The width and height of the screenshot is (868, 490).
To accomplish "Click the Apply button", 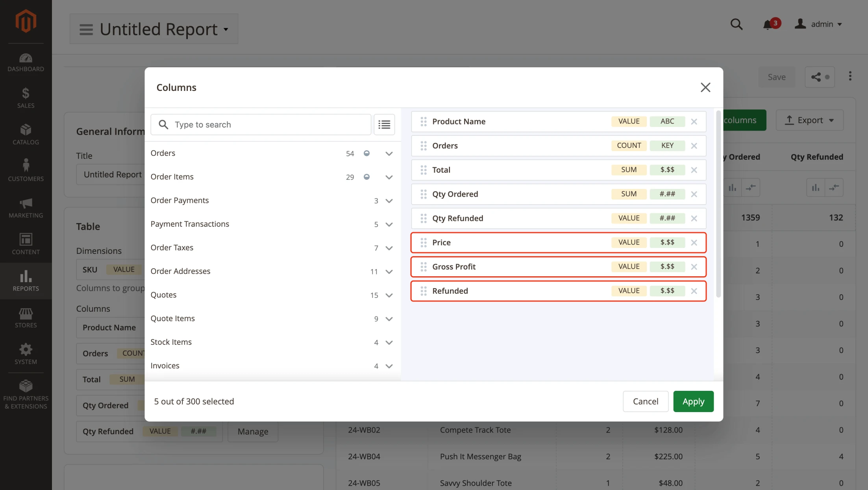I will click(x=693, y=401).
